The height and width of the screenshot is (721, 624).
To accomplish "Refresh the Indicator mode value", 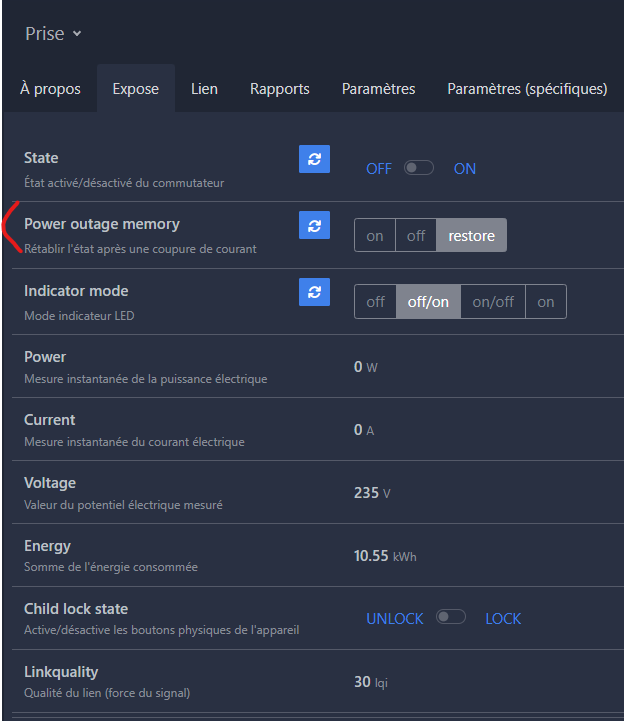I will pyautogui.click(x=314, y=292).
